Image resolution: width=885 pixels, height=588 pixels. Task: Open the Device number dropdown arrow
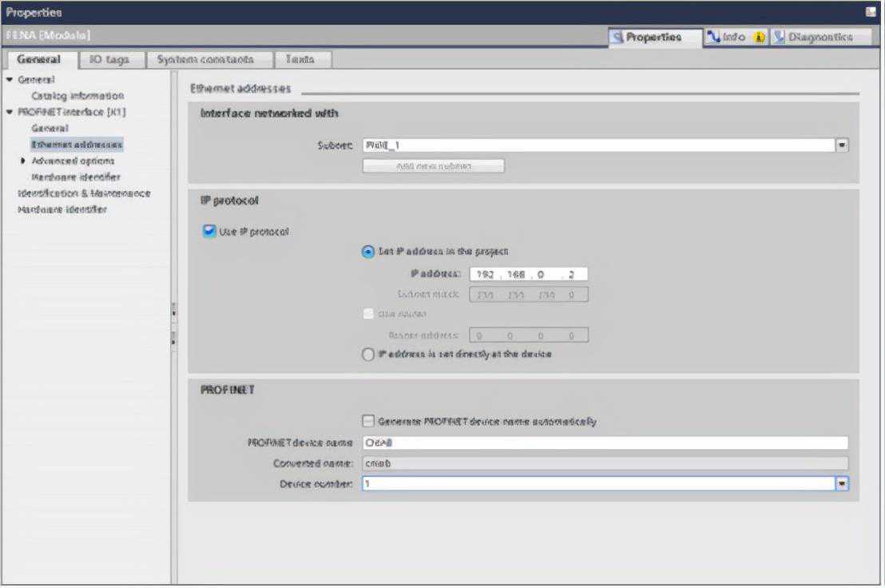(841, 483)
